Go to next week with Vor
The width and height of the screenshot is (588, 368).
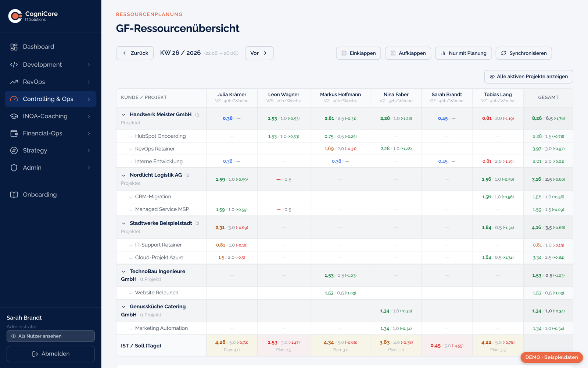259,53
